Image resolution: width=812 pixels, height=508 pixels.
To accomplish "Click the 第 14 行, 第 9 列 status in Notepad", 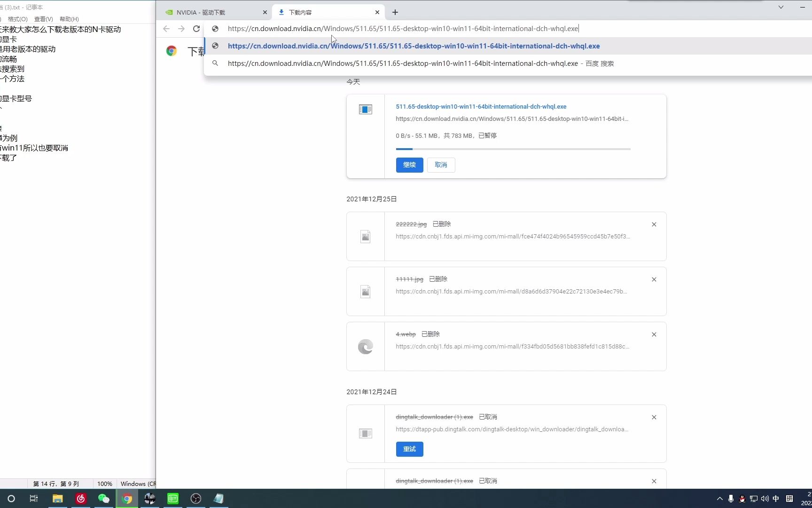I will coord(56,484).
